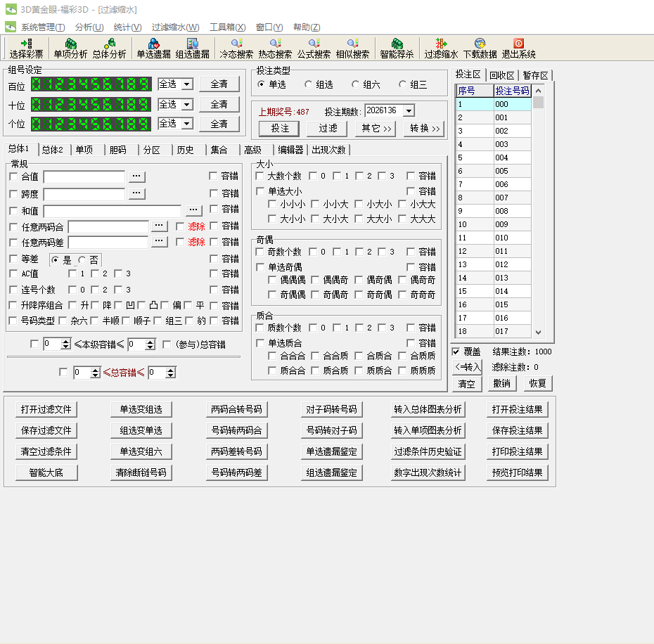654x644 pixels.
Task: Click the 退出系统 exit icon
Action: 518,49
